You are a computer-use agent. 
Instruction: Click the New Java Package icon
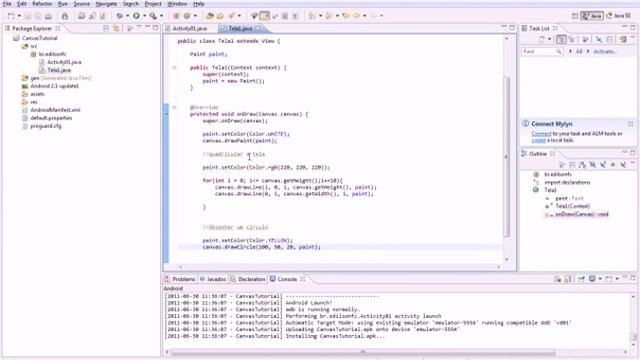point(176,16)
